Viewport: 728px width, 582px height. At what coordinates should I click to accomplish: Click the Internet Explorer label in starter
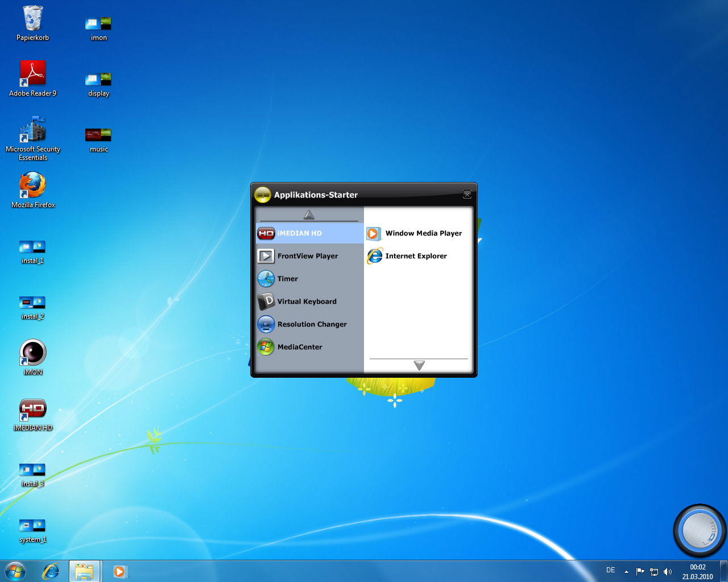(x=416, y=256)
